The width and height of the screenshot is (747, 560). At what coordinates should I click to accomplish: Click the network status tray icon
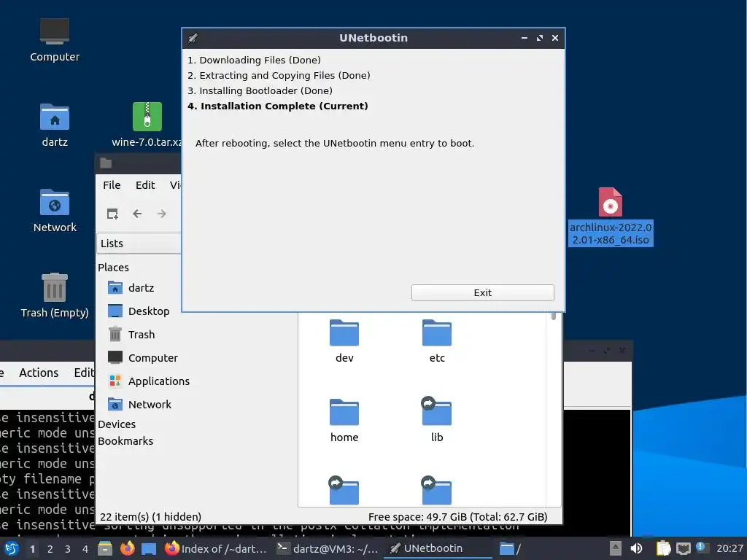[x=683, y=548]
